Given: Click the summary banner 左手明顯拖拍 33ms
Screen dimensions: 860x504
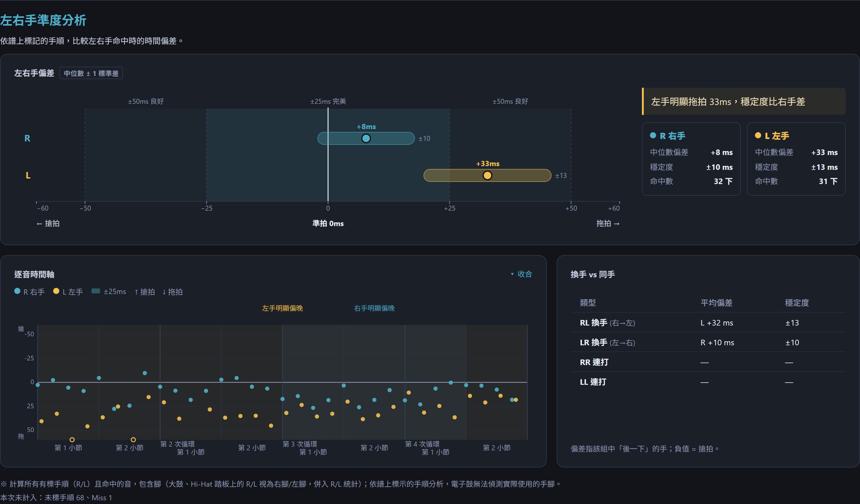Looking at the screenshot, I should point(744,101).
